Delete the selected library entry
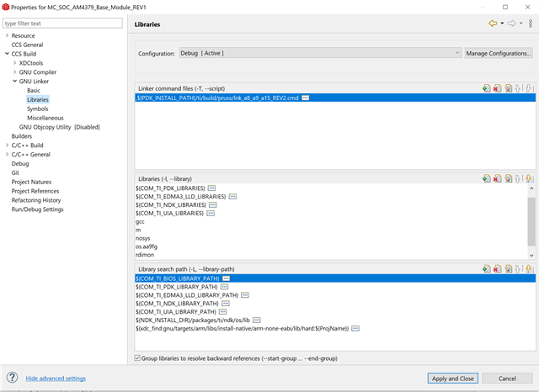Viewport: 539px width, 392px height. pos(497,178)
